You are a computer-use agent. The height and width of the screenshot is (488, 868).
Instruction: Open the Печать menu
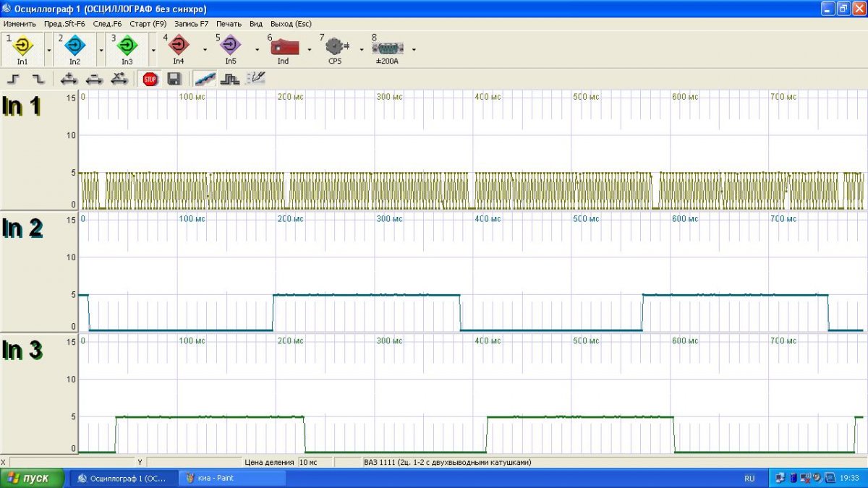pyautogui.click(x=229, y=23)
